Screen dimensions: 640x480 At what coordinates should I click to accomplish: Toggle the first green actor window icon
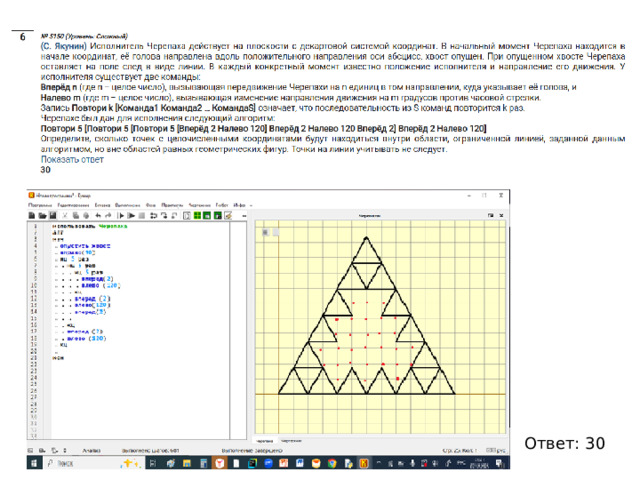pyautogui.click(x=197, y=214)
